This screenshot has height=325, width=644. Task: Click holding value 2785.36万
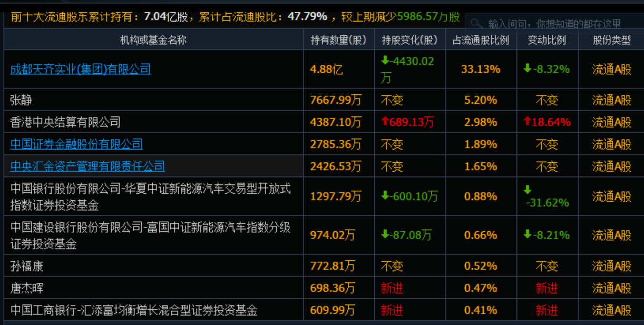336,144
